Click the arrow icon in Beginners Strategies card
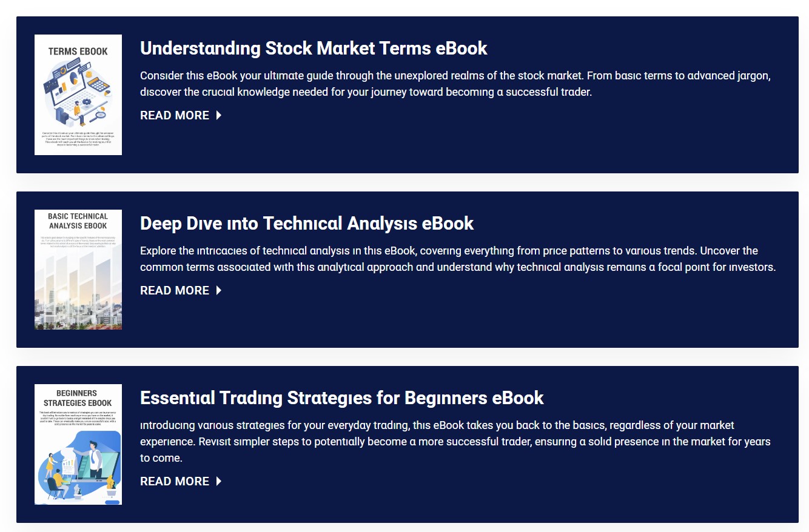Screen dimensions: 809x532 [219, 481]
